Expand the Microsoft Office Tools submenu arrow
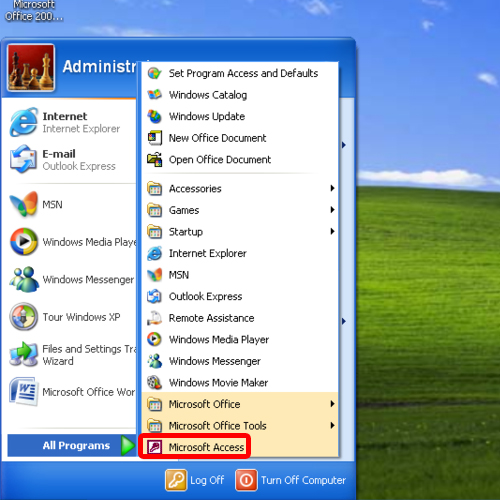 tap(332, 425)
